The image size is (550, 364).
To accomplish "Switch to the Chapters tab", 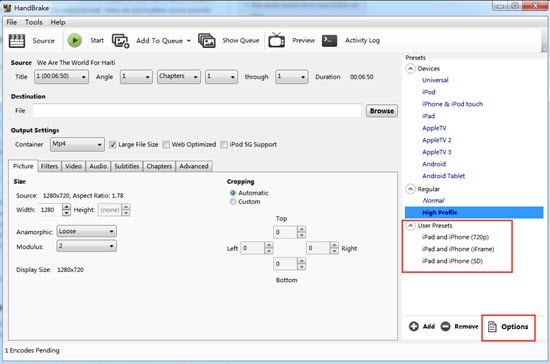I will [159, 166].
